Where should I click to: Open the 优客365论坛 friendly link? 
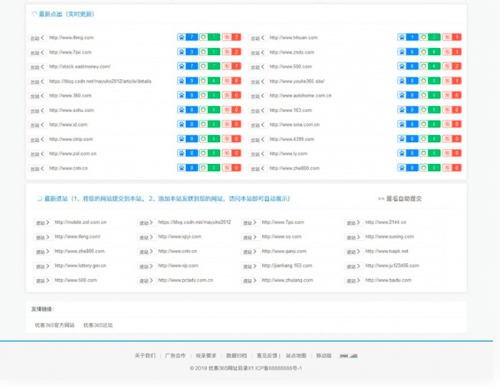click(x=98, y=325)
